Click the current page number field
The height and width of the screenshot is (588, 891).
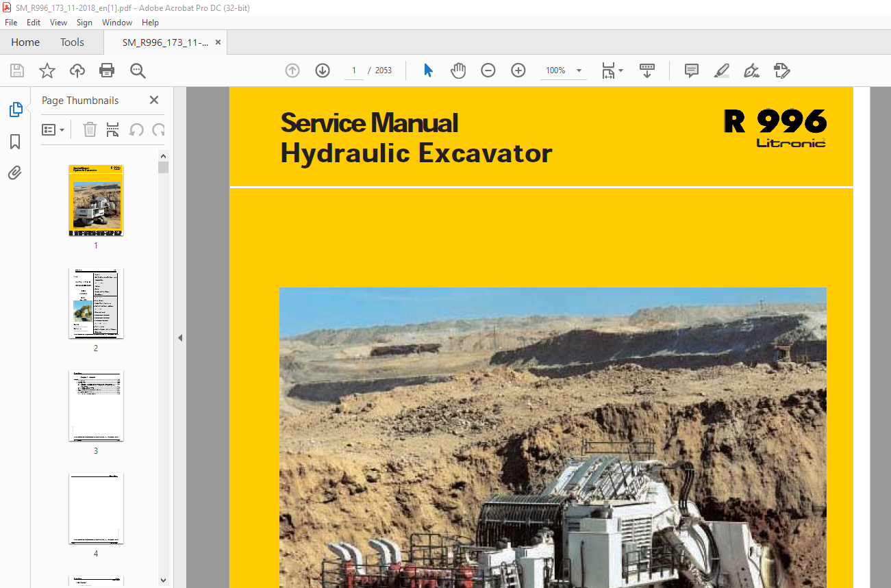coord(353,71)
